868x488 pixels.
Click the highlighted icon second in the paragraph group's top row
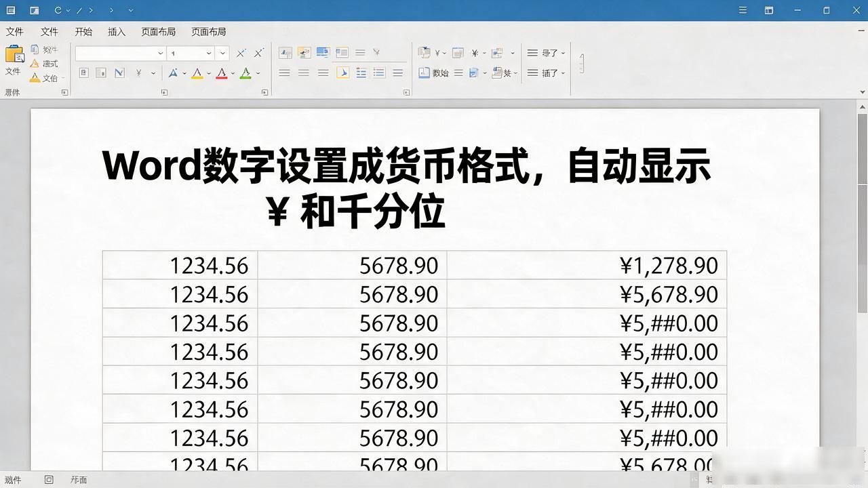(304, 52)
